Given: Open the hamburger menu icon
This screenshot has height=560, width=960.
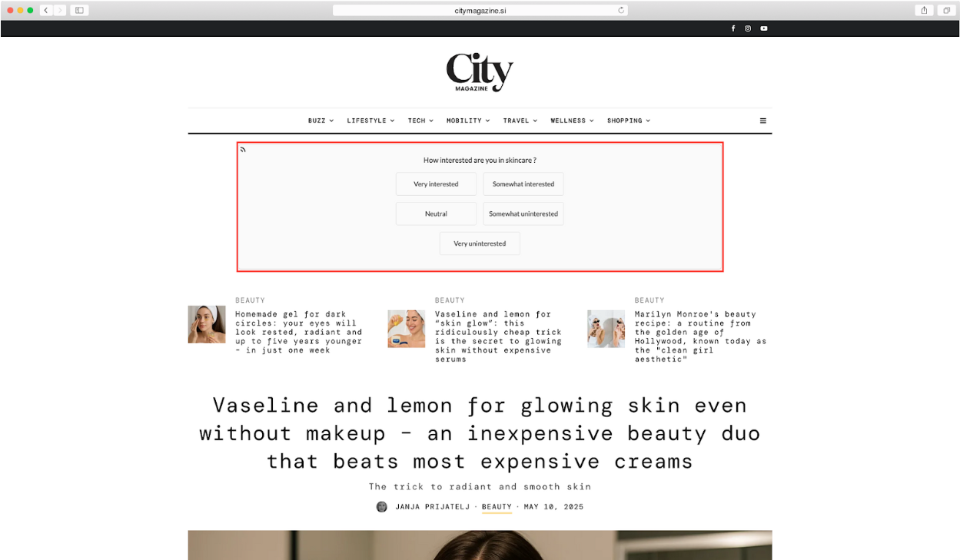Looking at the screenshot, I should [763, 121].
